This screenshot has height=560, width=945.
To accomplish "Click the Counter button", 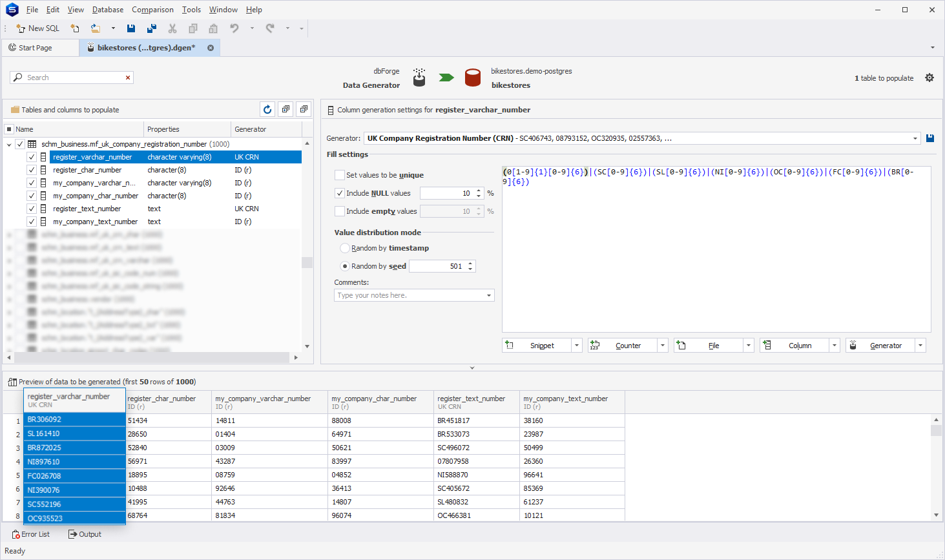I will pyautogui.click(x=623, y=346).
